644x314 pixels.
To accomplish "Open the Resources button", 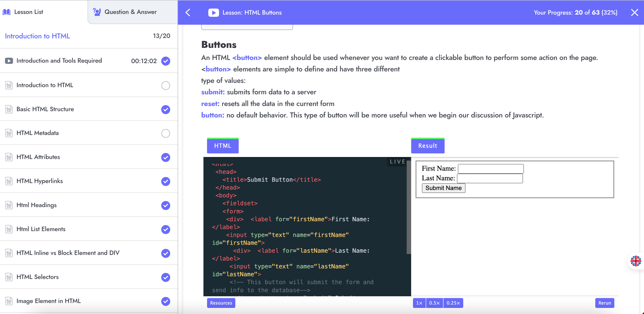I will click(221, 303).
